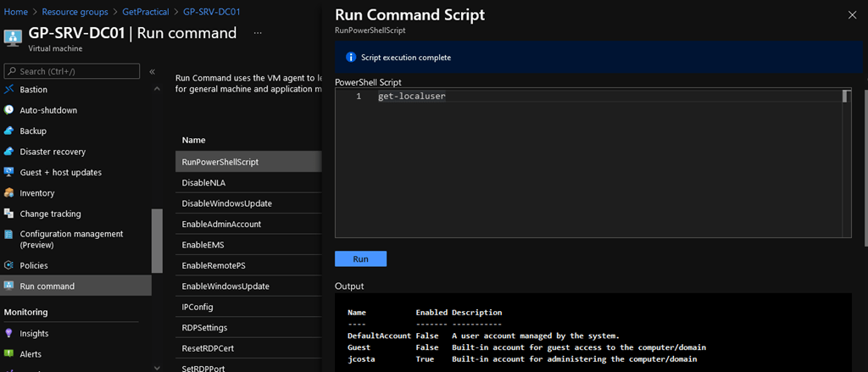The image size is (868, 372).
Task: Open the ellipsis more options menu
Action: tap(258, 33)
